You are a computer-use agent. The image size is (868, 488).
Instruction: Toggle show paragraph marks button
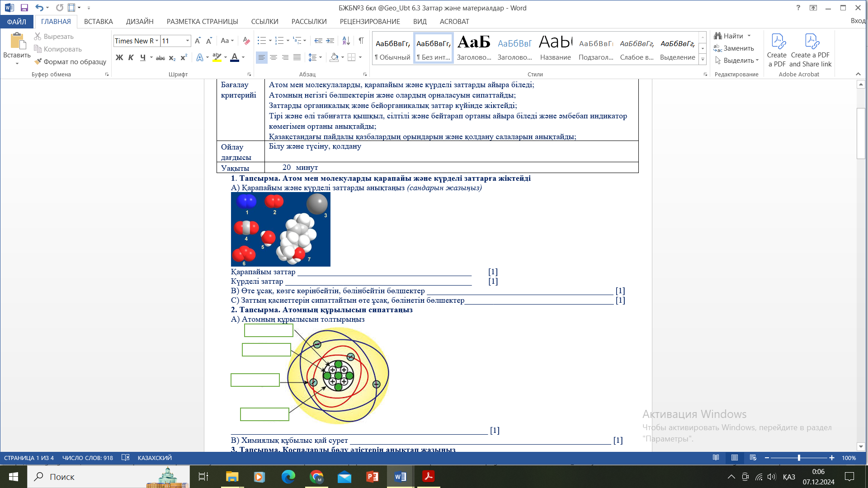point(361,41)
